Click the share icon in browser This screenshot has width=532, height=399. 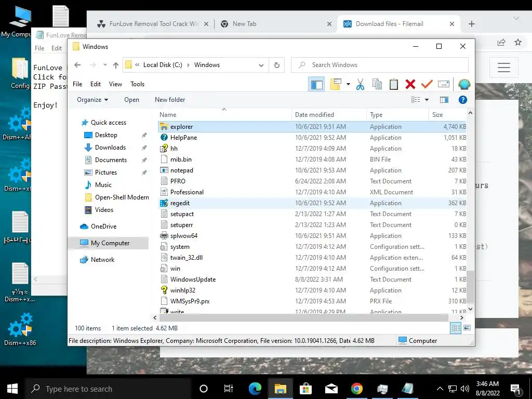pyautogui.click(x=501, y=42)
